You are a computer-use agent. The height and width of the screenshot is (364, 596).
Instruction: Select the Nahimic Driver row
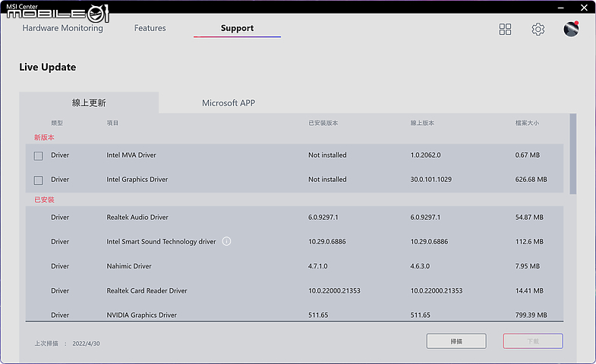pyautogui.click(x=295, y=266)
